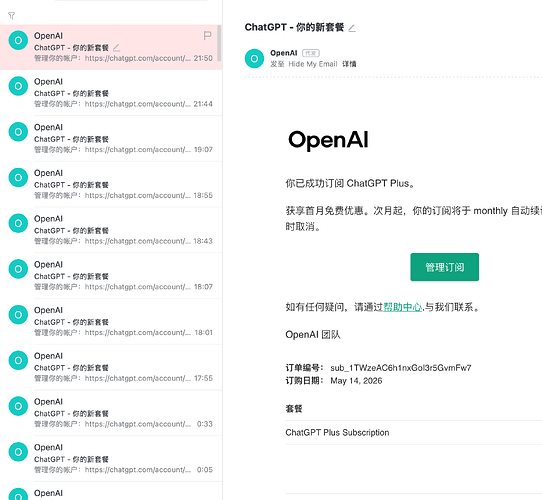This screenshot has height=500, width=542.
Task: Open the email received at 0:33
Action: (111, 413)
